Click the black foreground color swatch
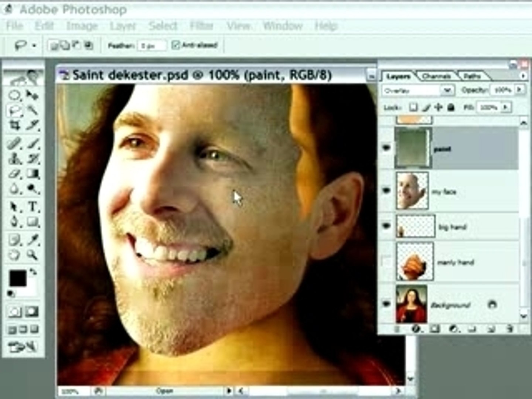Viewport: 532px width, 399px height. pyautogui.click(x=17, y=278)
